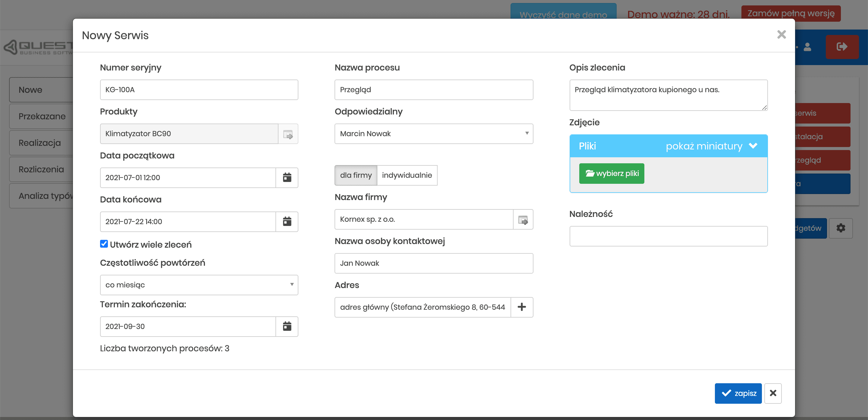Screen dimensions: 868x420
Task: Open widget settings gear in background page
Action: coord(841,228)
